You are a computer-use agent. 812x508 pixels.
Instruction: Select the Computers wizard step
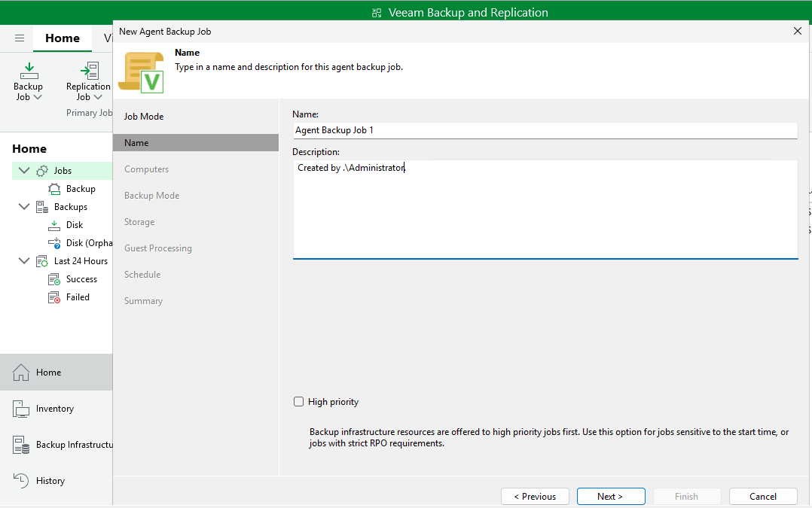click(146, 169)
